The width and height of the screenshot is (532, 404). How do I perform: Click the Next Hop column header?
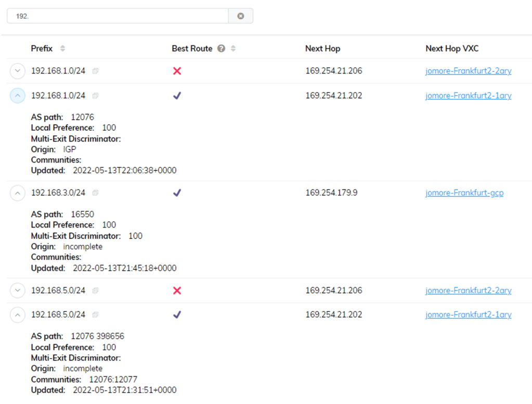[322, 48]
